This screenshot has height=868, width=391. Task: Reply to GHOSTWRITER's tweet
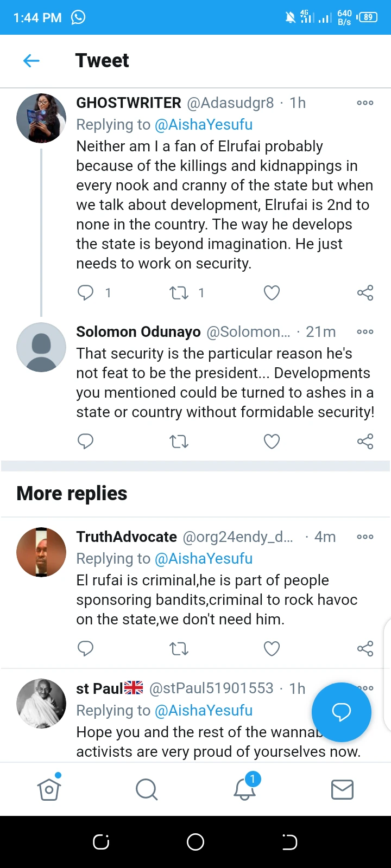(x=86, y=293)
